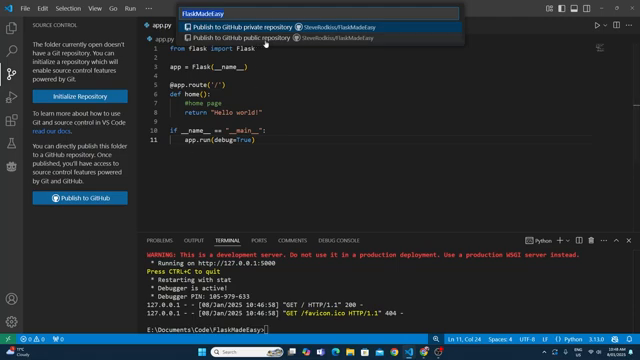Open the Source Control view icon
Viewport: 640px width, 360px height.
click(11, 74)
